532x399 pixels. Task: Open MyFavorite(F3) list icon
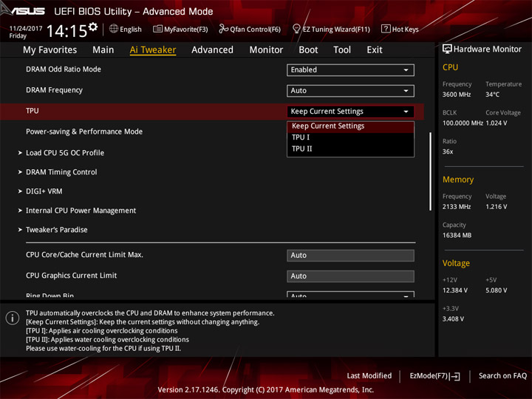click(157, 29)
